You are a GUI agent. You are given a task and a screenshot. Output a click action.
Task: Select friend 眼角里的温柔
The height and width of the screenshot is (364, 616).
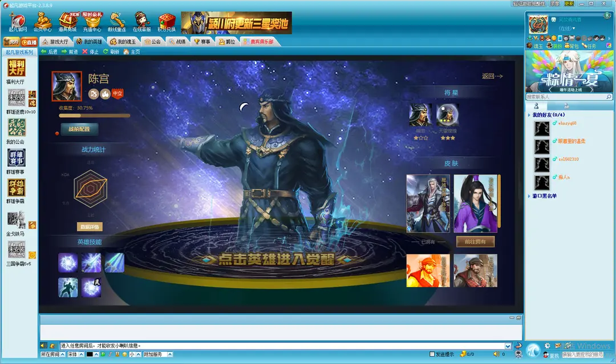click(x=572, y=141)
